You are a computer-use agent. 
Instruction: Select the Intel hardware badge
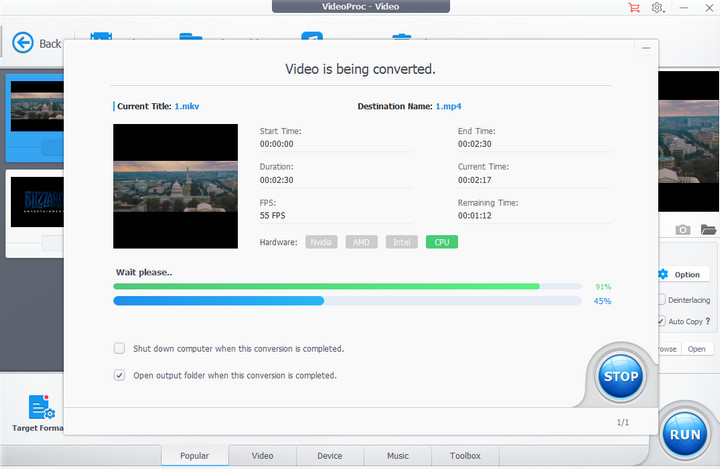point(401,242)
